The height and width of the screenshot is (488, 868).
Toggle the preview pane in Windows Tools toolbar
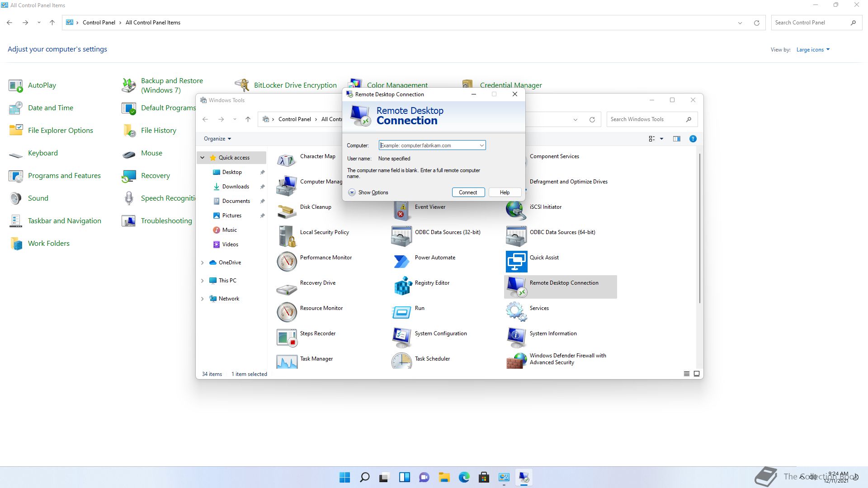676,139
